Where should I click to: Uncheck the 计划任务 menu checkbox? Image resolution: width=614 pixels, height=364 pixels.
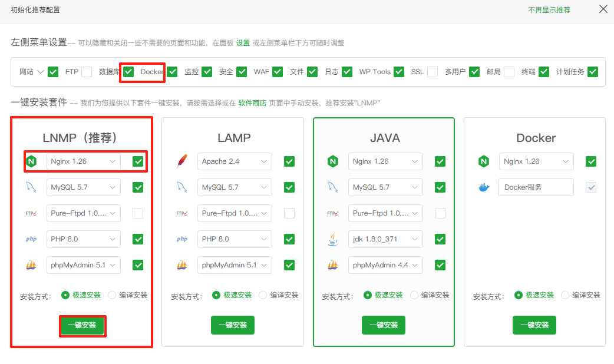[593, 72]
